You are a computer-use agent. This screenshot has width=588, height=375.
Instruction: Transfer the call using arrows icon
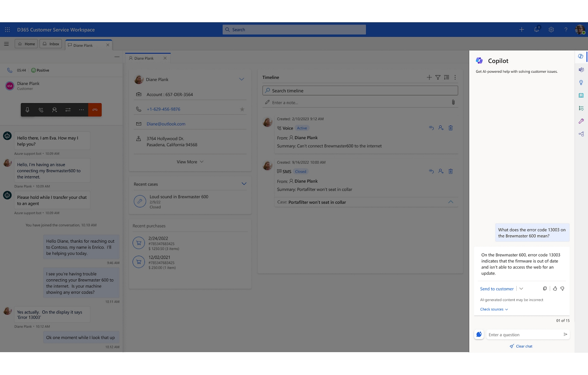[68, 110]
